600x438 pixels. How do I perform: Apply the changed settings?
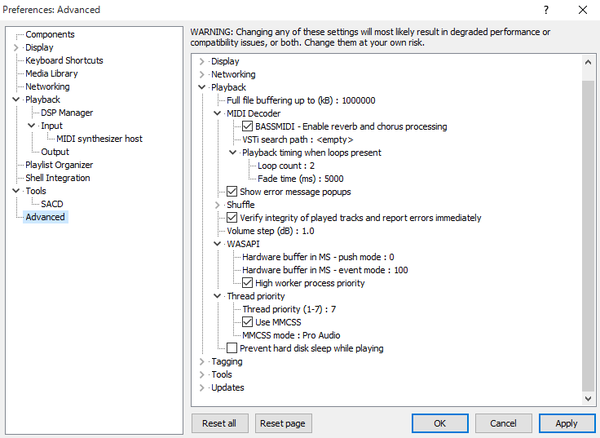tap(567, 423)
